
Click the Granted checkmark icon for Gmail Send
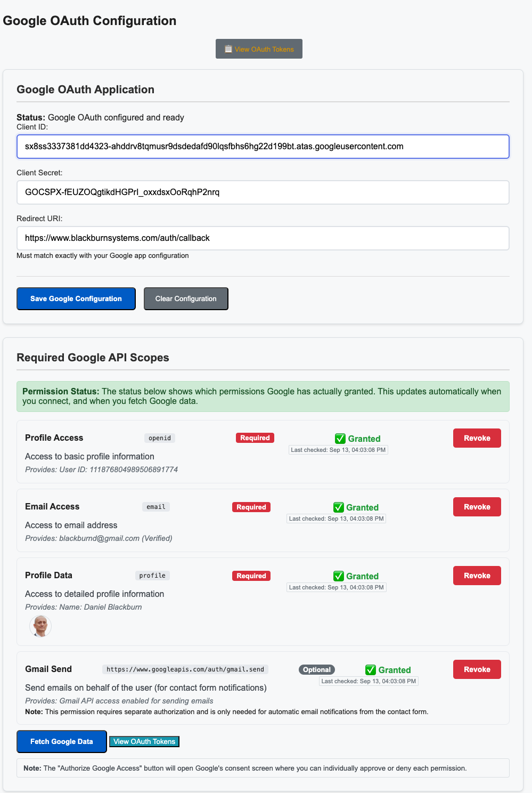[x=371, y=670]
